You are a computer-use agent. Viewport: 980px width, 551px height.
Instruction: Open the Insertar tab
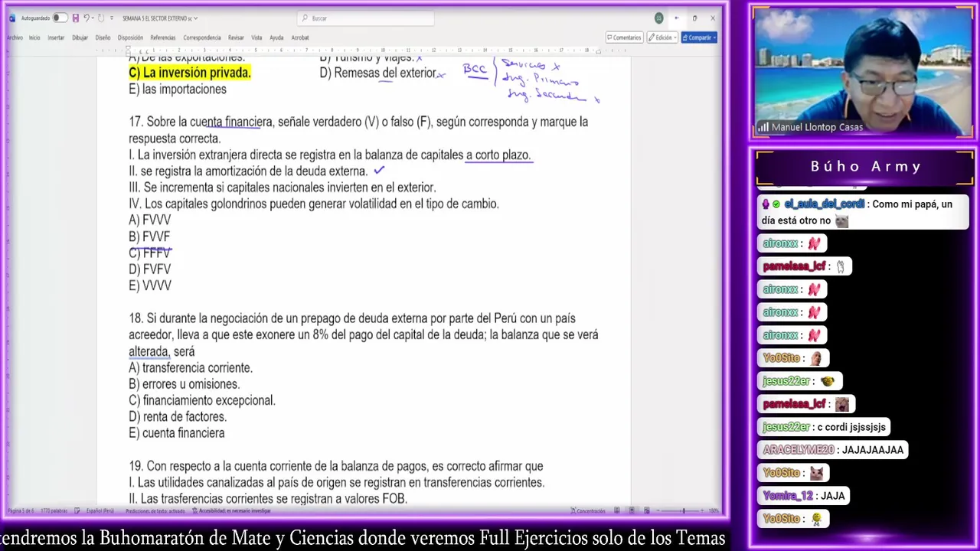point(56,37)
